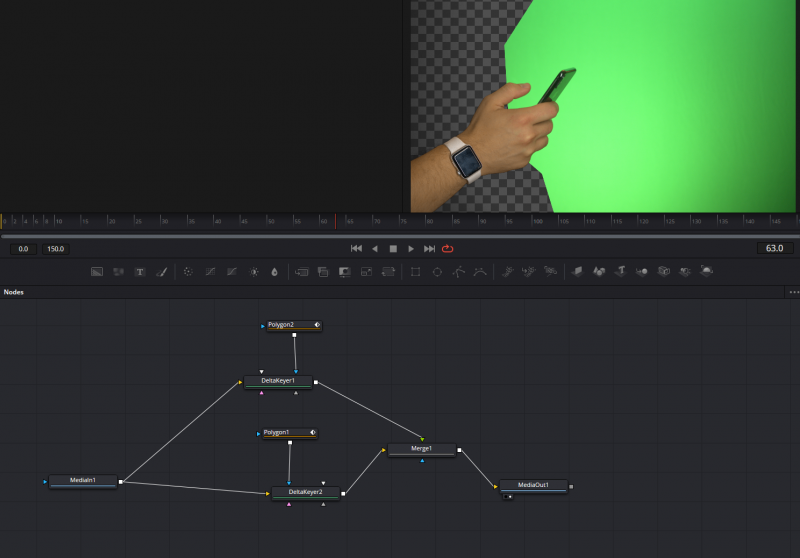This screenshot has height=558, width=800.
Task: Toggle the Polygon2 node's invert icon
Action: (317, 325)
